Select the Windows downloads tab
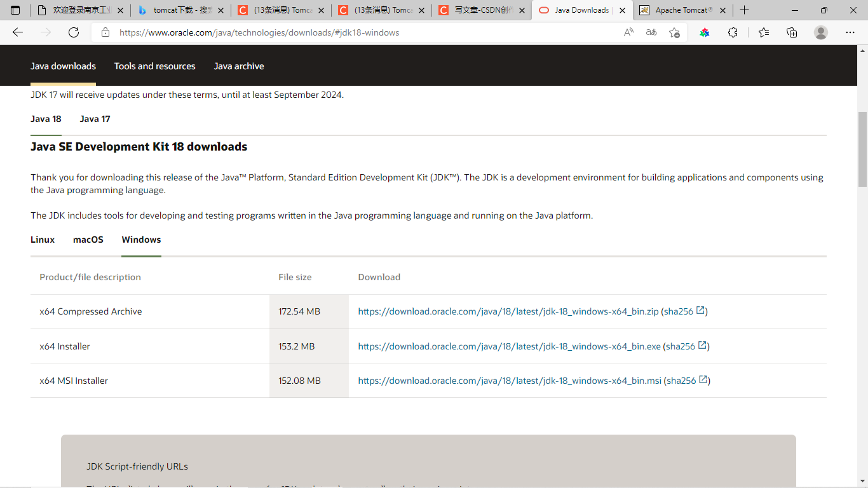 pyautogui.click(x=141, y=240)
